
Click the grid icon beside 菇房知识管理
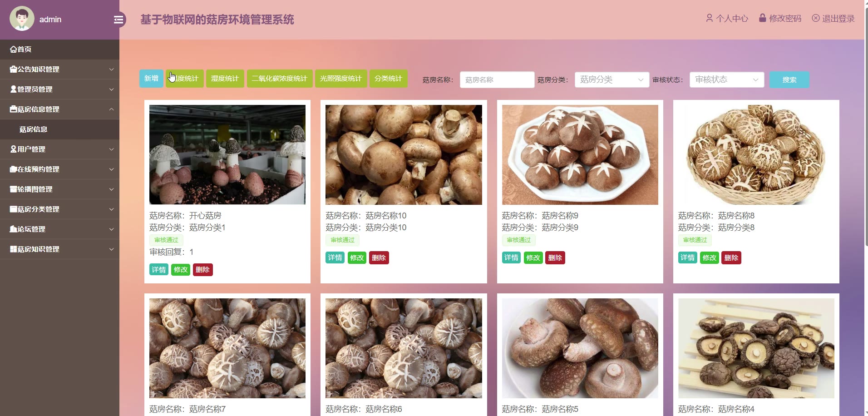point(13,249)
